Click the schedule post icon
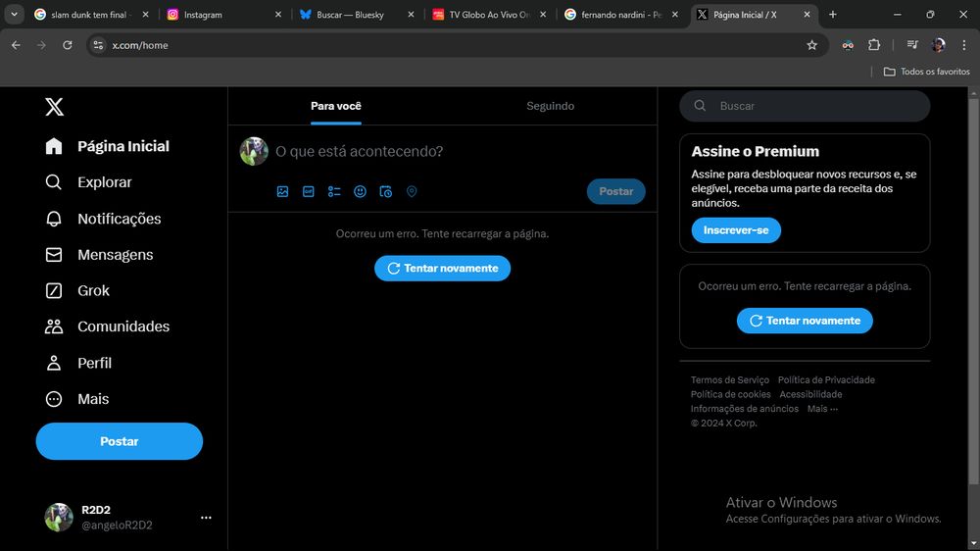Image resolution: width=980 pixels, height=551 pixels. pos(385,191)
